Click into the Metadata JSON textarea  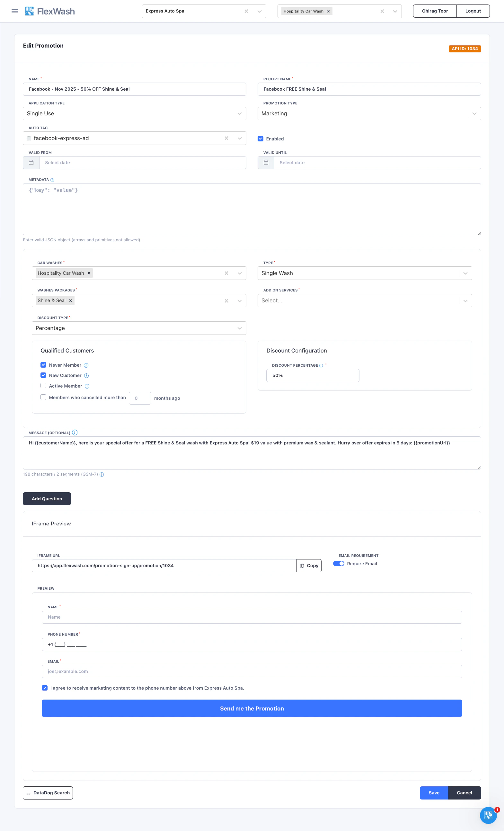point(252,209)
